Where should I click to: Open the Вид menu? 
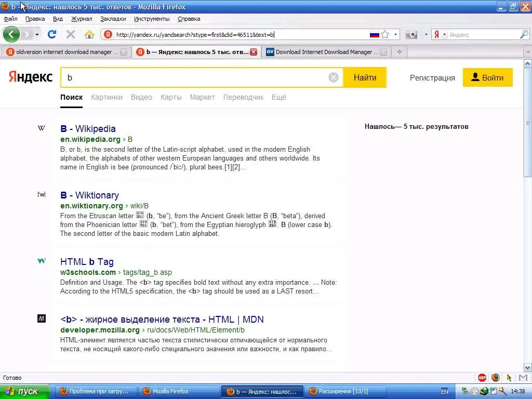58,19
